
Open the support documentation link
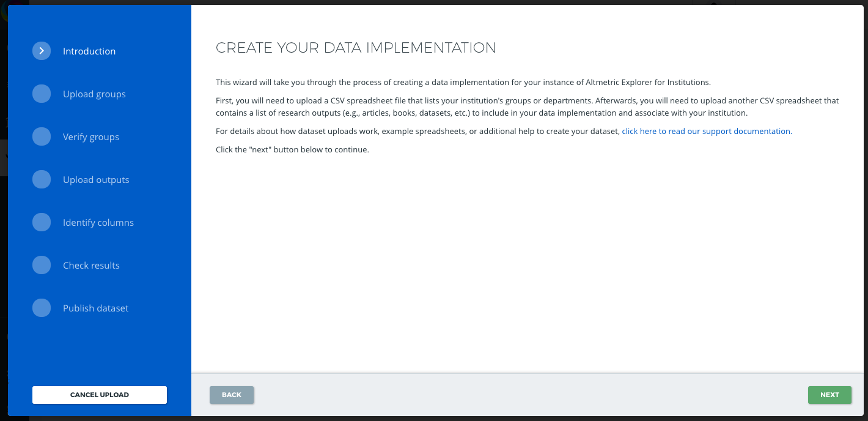point(707,131)
